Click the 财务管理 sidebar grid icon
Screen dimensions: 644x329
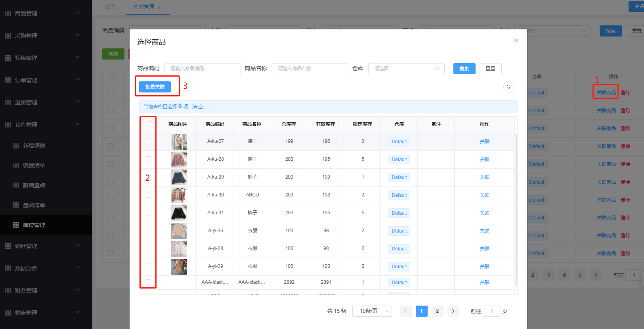point(8,291)
